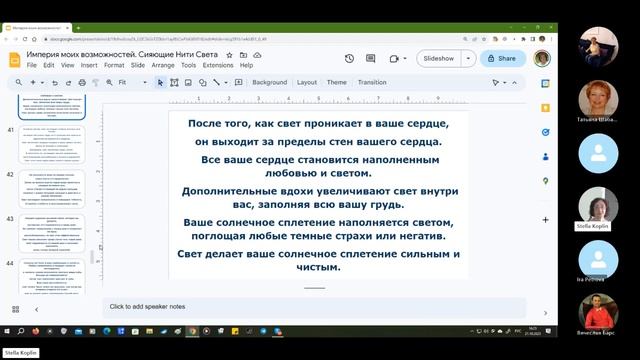
Task: Open the Insert menu
Action: [89, 65]
